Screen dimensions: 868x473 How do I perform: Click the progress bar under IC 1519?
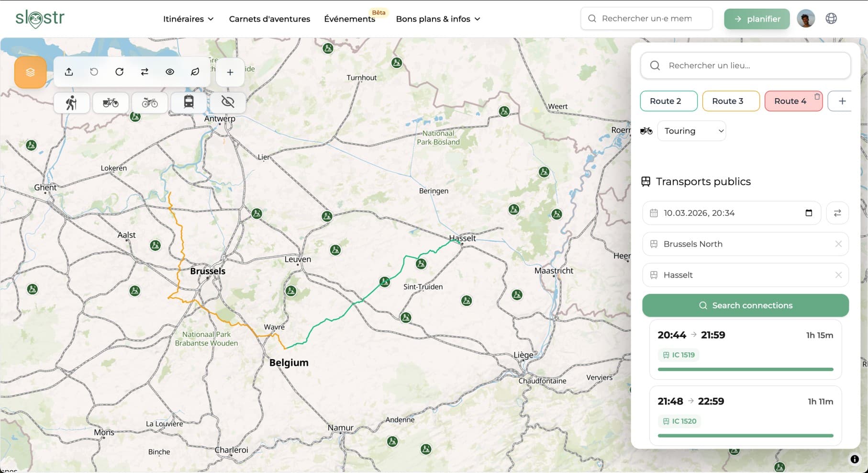point(745,369)
